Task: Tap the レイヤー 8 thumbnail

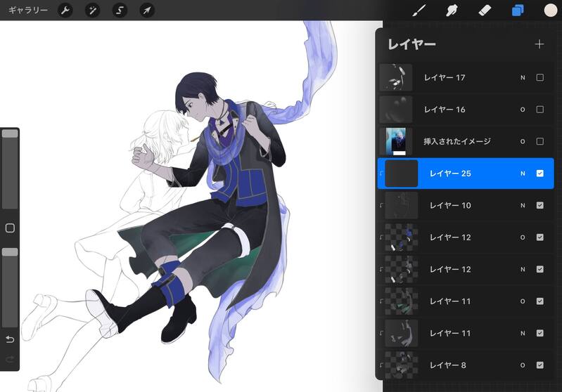Action: [402, 365]
